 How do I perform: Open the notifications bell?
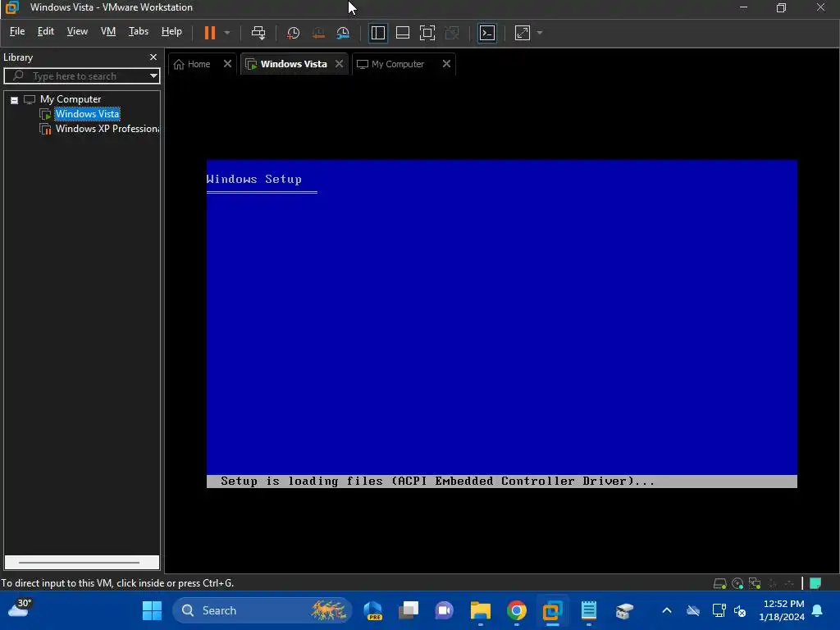point(818,610)
